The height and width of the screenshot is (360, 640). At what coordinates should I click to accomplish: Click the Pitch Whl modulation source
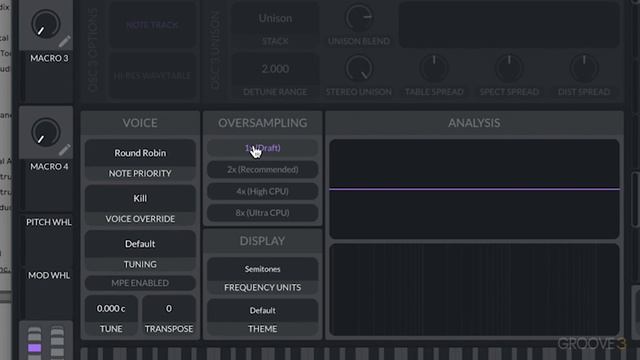49,222
